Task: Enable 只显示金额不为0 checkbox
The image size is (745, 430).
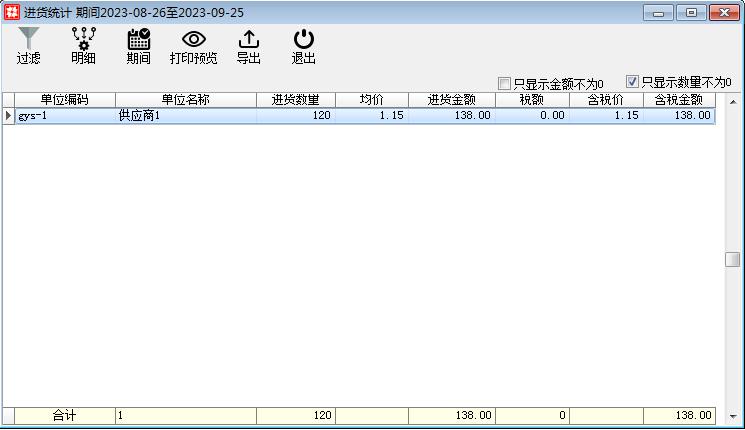Action: coord(505,84)
